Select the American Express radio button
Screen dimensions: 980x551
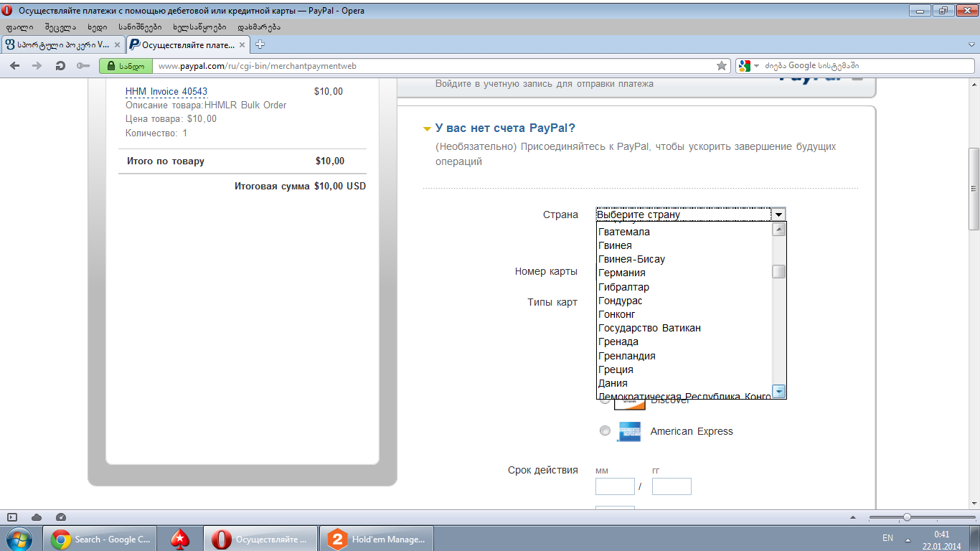[605, 430]
